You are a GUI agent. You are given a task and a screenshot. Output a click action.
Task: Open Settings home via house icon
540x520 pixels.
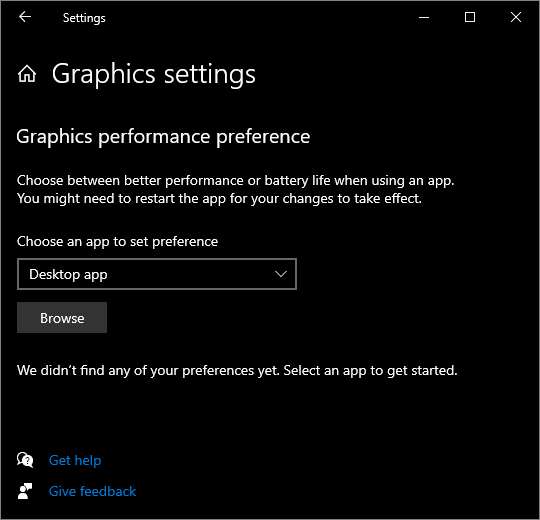(27, 74)
